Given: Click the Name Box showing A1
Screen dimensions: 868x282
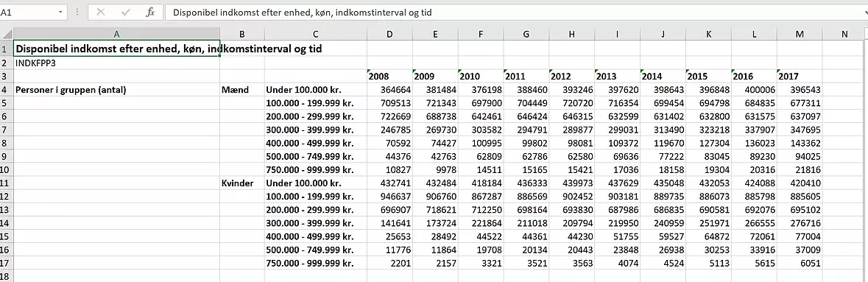Looking at the screenshot, I should [32, 13].
